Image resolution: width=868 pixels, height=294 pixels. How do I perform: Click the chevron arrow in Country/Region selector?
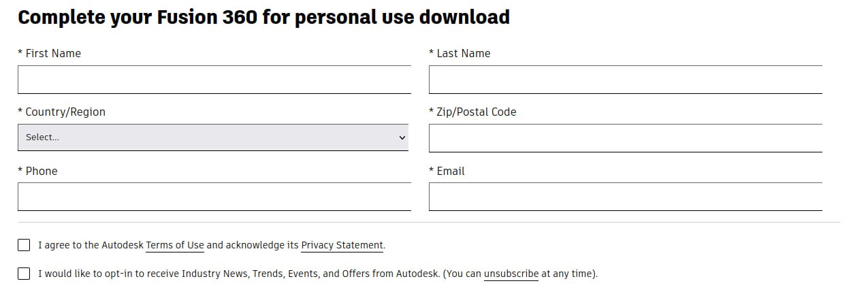tap(402, 137)
